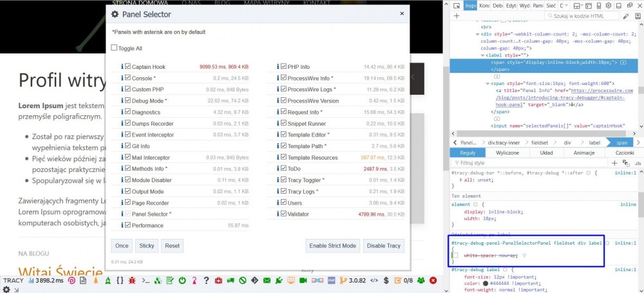The image size is (644, 293).
Task: Click the Enable Strict Mode button
Action: click(331, 246)
